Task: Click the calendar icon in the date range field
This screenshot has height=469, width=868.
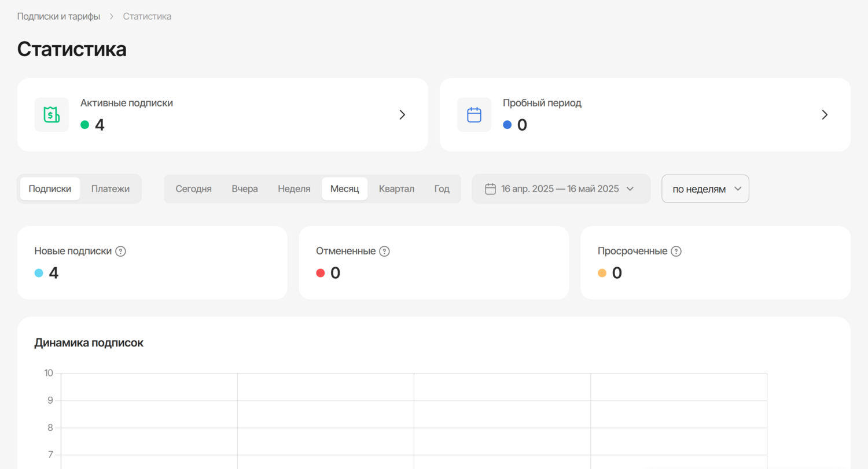Action: pyautogui.click(x=490, y=189)
